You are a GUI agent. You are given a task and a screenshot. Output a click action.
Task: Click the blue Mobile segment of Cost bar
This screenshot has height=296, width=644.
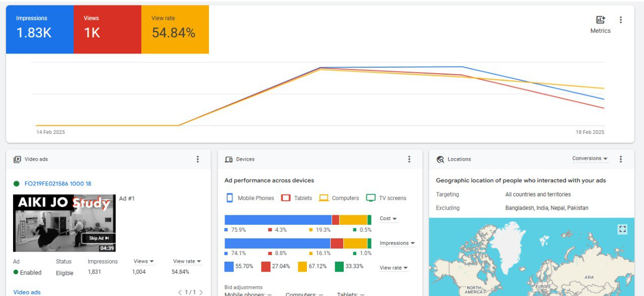278,220
